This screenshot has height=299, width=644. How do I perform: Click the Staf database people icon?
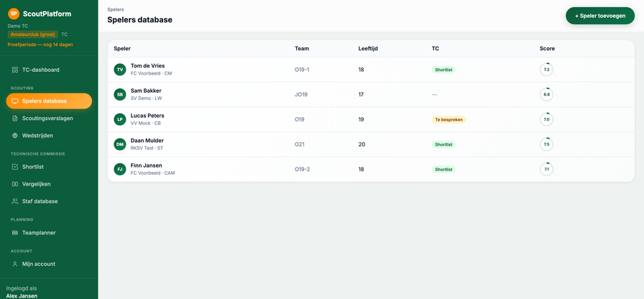(15, 201)
